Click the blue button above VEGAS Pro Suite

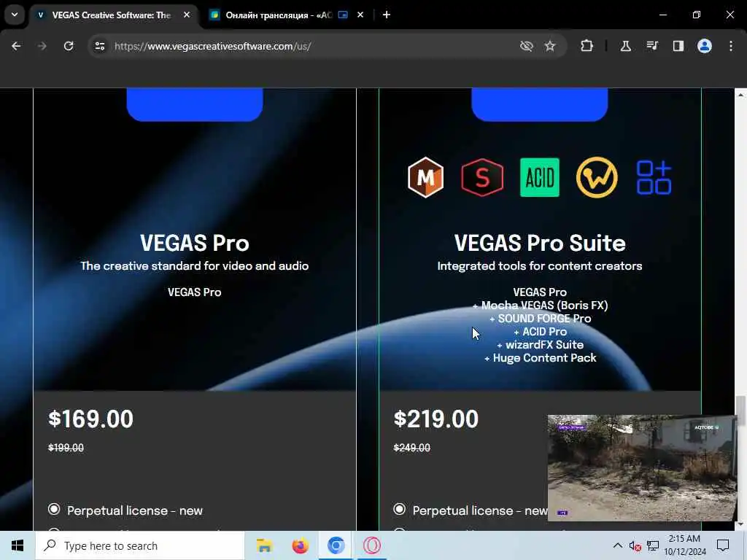pyautogui.click(x=539, y=104)
